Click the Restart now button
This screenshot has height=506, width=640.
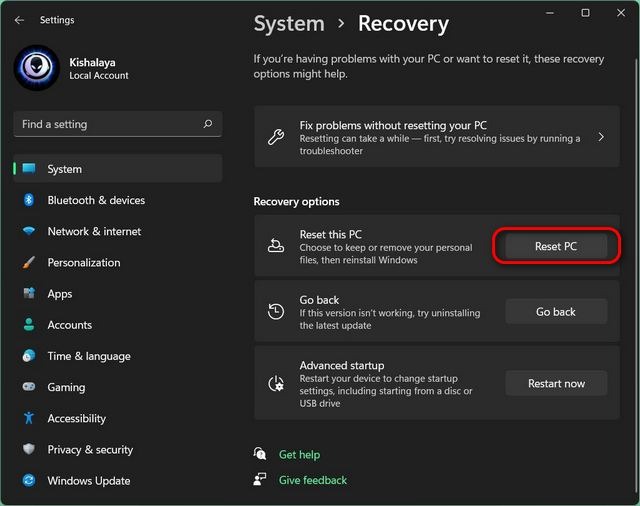coord(556,384)
